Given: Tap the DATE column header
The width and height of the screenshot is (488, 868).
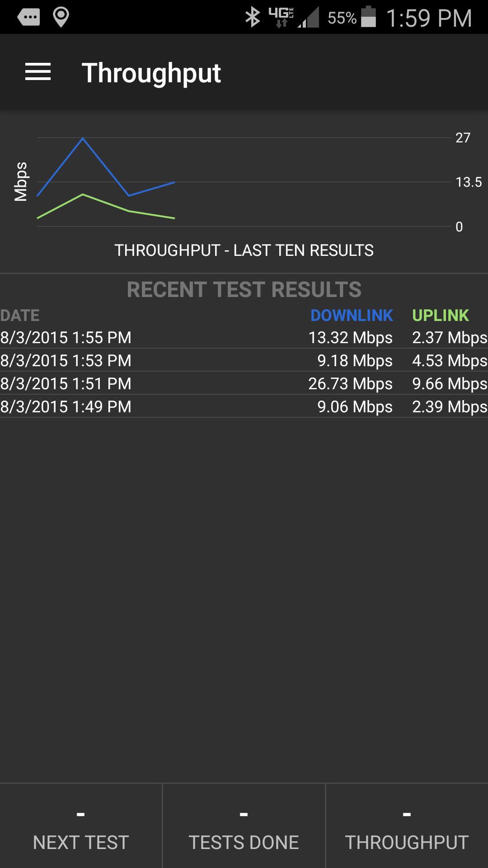Looking at the screenshot, I should click(x=20, y=316).
